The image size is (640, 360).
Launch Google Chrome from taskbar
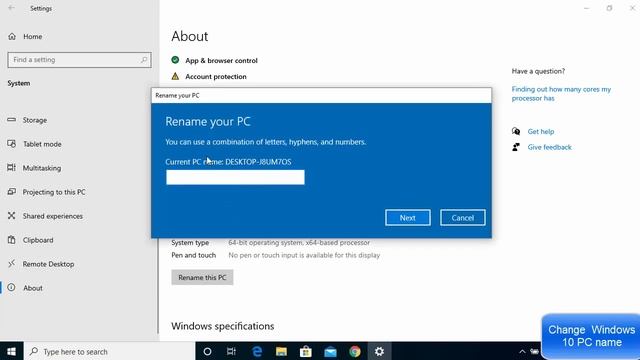pyautogui.click(x=355, y=351)
